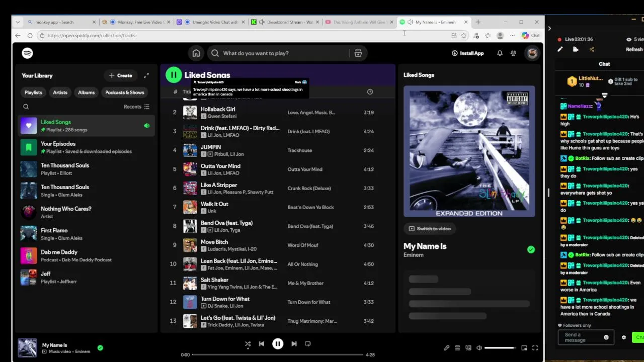Open the Create menu in library
The width and height of the screenshot is (644, 362).
[121, 75]
